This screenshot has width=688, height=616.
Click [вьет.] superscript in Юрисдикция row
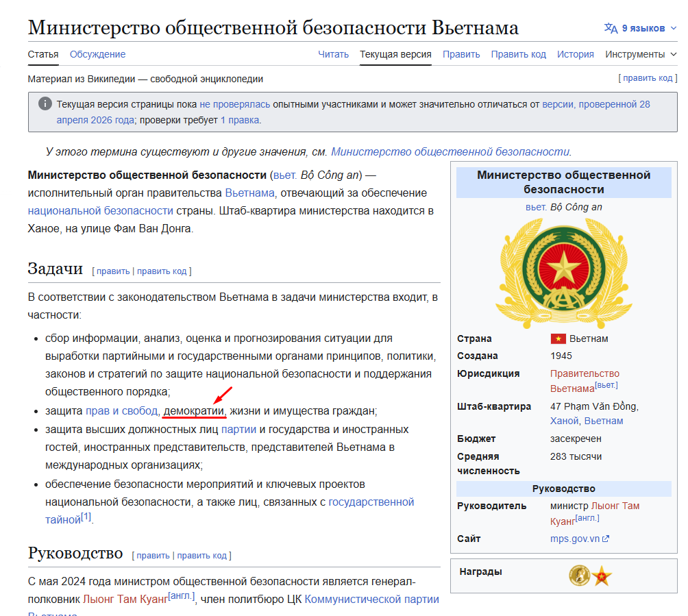606,385
